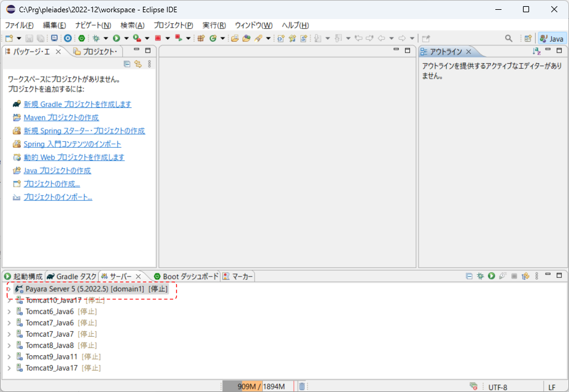This screenshot has width=569, height=392.
Task: Click the magnifier Quick Access search icon
Action: [509, 38]
